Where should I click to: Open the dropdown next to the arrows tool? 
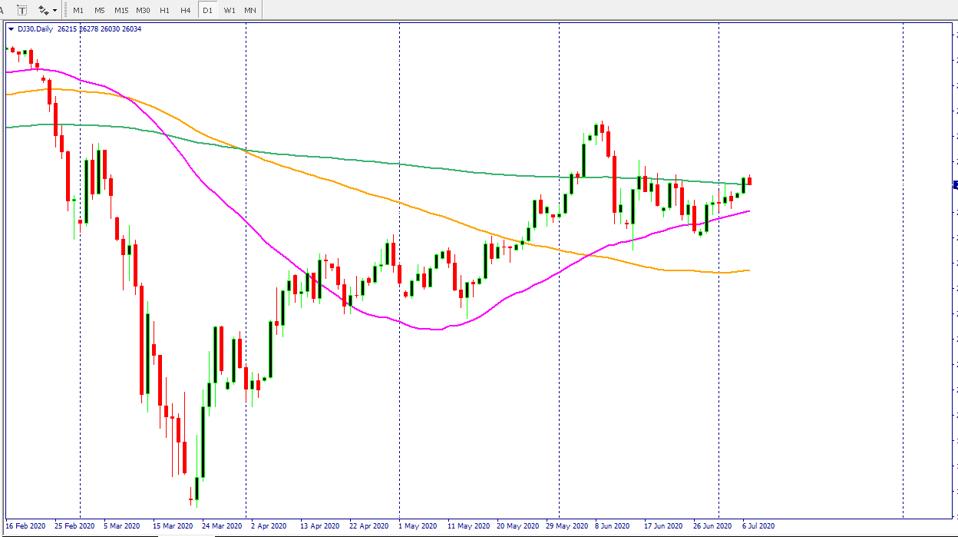(55, 9)
